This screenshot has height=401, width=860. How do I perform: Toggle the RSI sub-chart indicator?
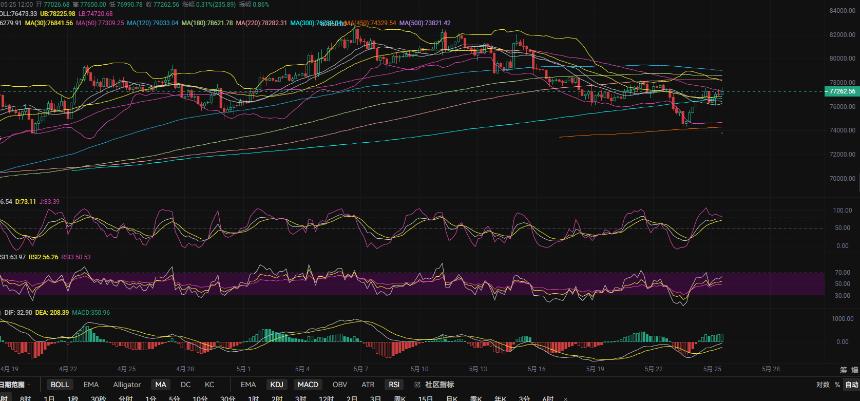[394, 385]
